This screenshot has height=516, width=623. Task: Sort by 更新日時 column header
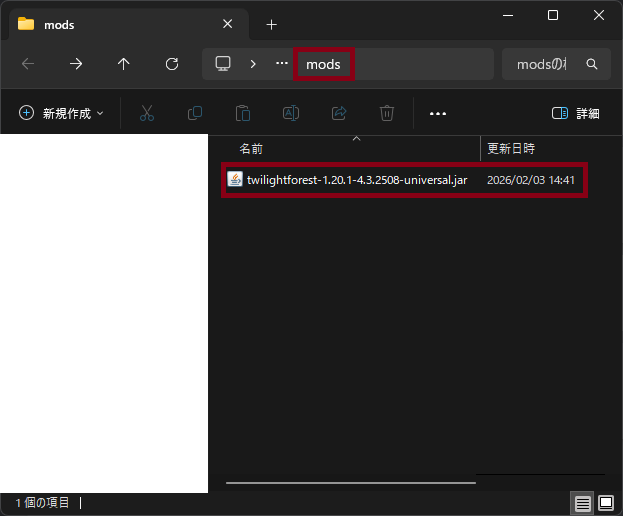tap(511, 148)
